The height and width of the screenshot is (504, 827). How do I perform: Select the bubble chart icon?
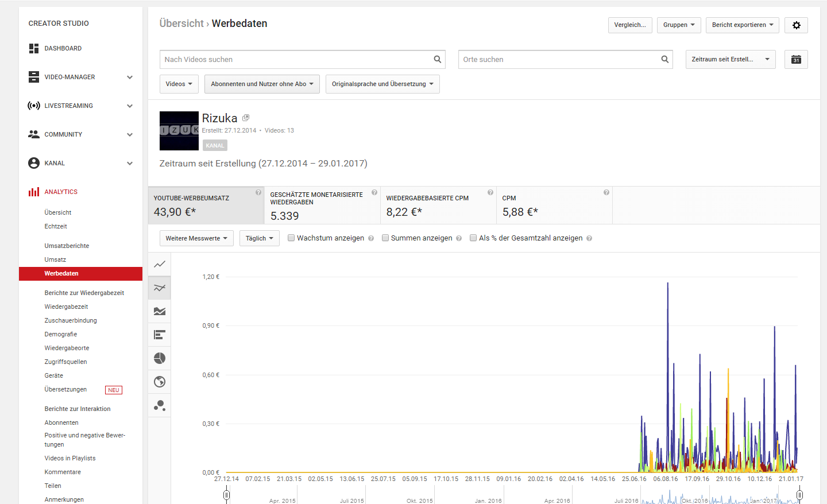pyautogui.click(x=160, y=405)
